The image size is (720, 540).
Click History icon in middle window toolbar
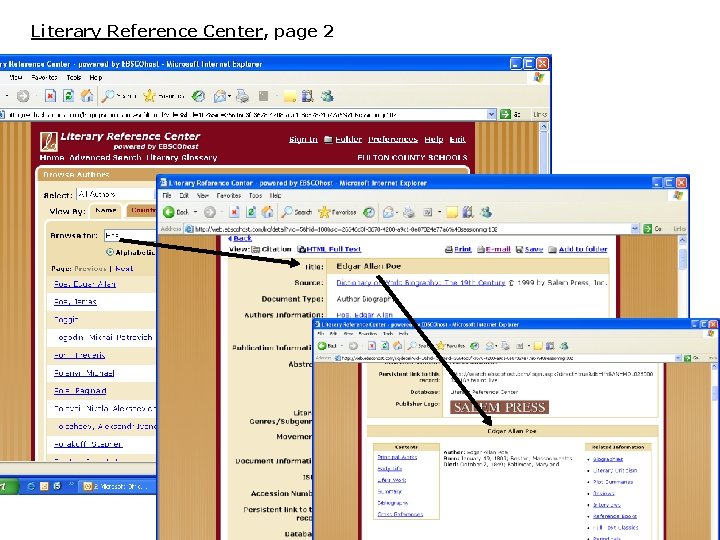[x=369, y=212]
